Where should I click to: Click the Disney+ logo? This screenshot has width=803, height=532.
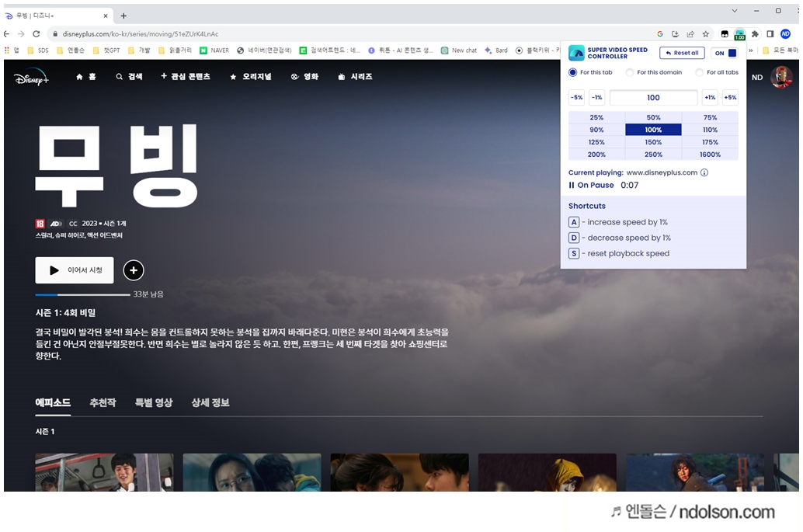click(31, 78)
